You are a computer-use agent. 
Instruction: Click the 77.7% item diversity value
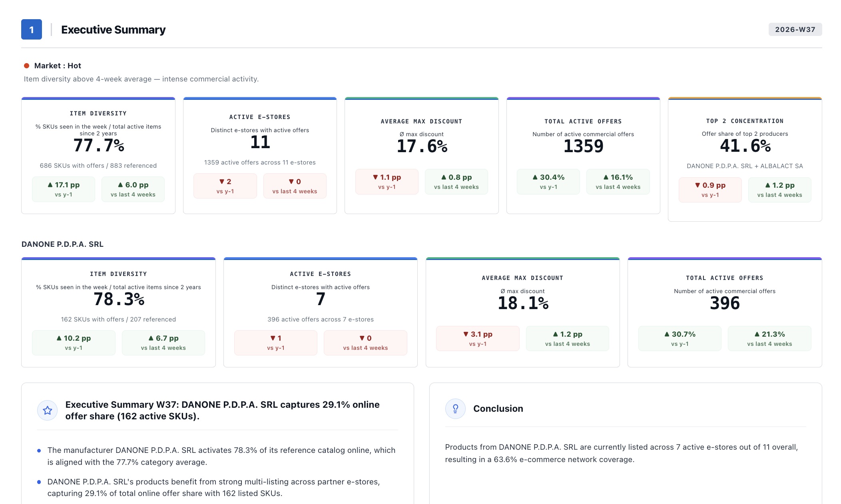click(98, 145)
